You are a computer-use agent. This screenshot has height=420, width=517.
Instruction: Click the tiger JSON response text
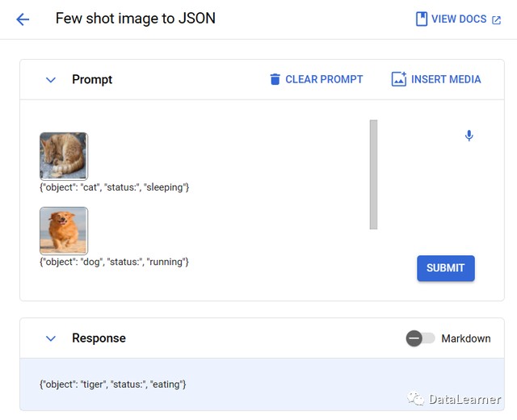[113, 384]
